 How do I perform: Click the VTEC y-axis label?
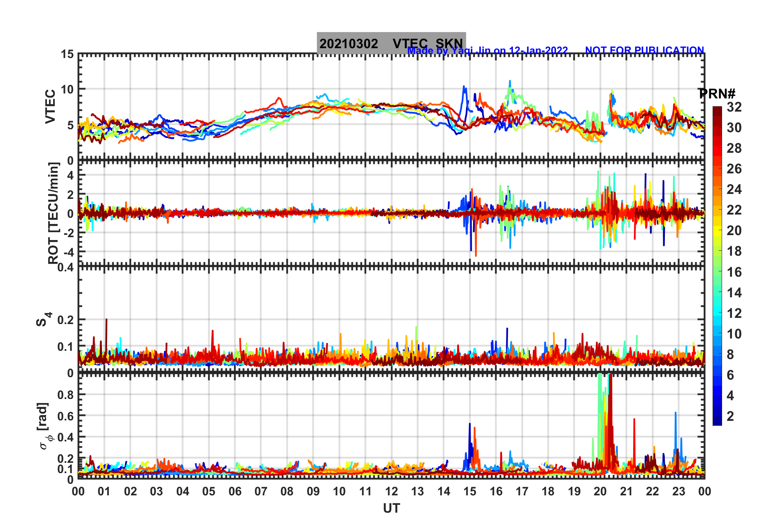[50, 107]
